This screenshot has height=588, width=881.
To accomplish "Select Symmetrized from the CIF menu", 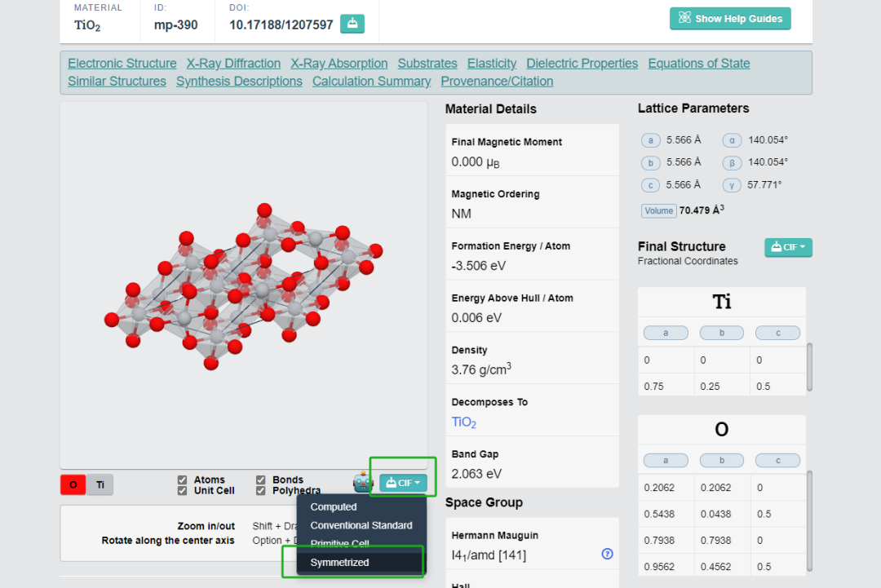I will [339, 563].
